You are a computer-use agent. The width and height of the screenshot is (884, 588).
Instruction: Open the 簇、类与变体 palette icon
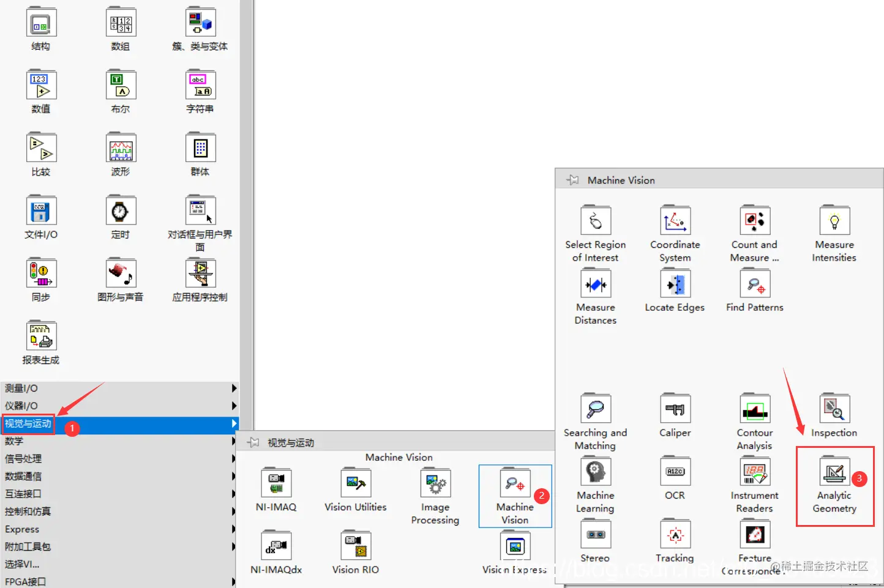200,23
